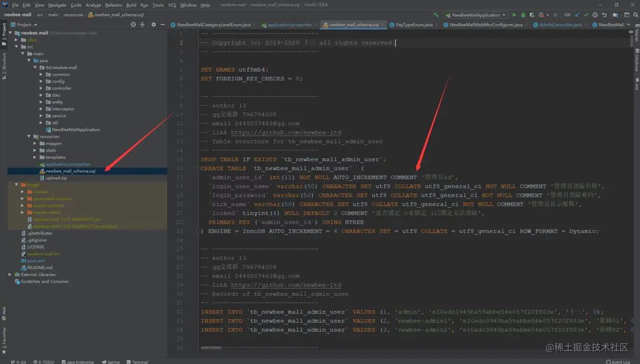This screenshot has width=640, height=364.
Task: Click the Build Project hammer icon
Action: (436, 15)
